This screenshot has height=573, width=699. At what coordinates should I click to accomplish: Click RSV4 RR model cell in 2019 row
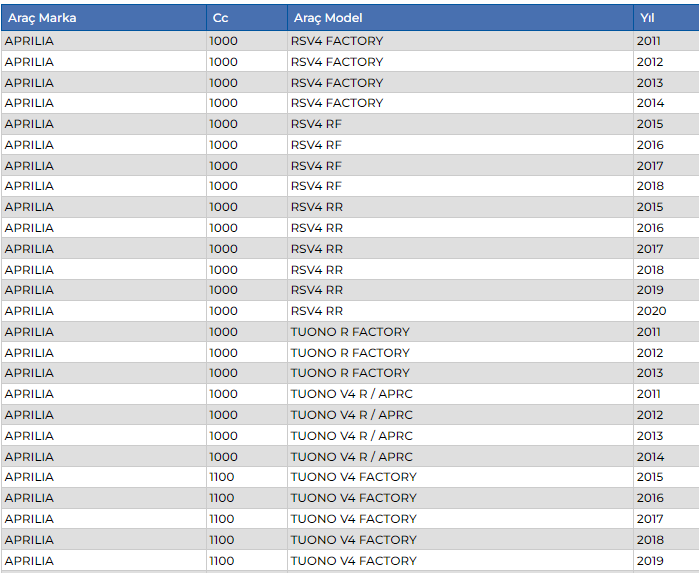pos(317,290)
